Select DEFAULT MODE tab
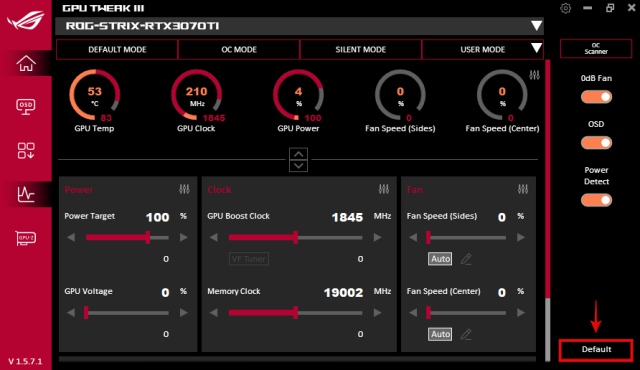 [x=117, y=49]
